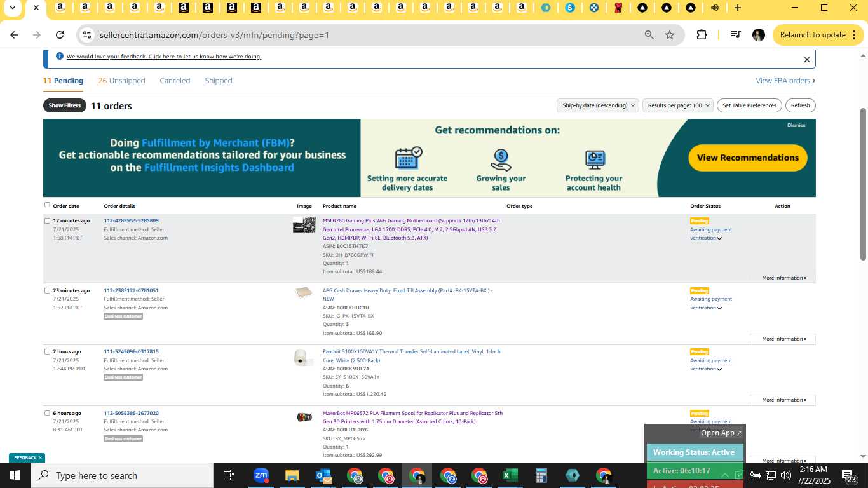Open the media controls icon

736,35
